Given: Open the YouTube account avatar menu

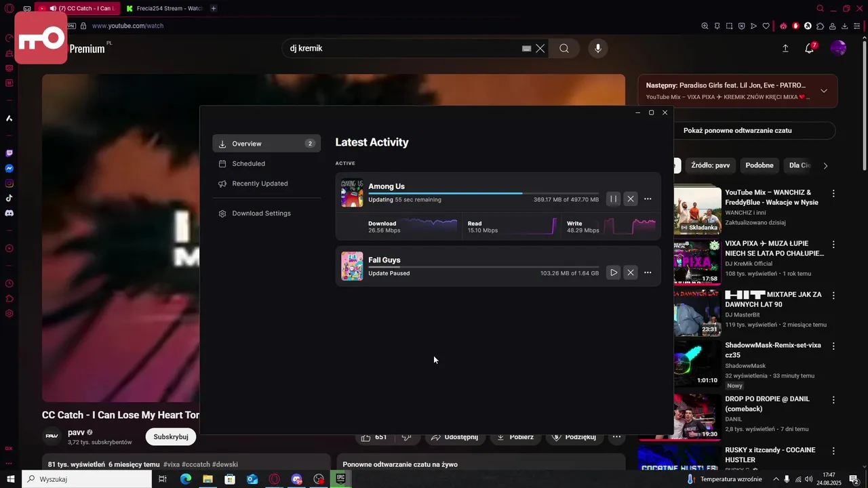Looking at the screenshot, I should coord(838,48).
